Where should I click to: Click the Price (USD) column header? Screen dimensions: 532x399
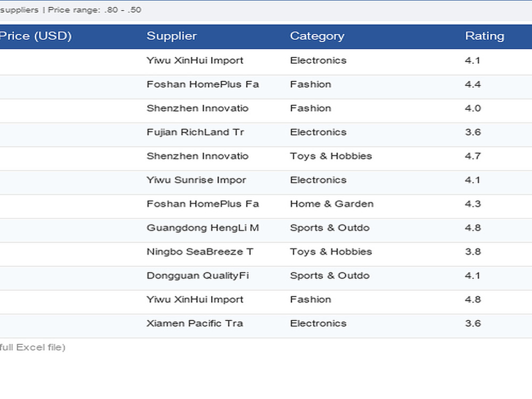point(36,36)
